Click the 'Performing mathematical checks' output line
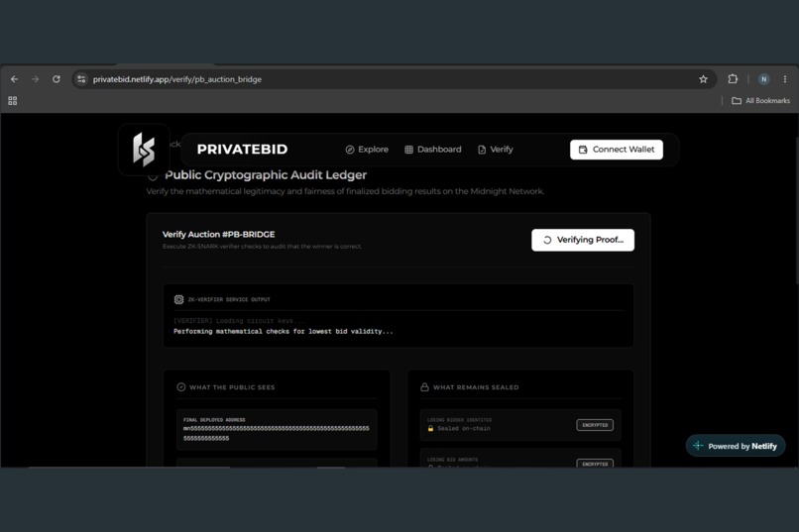Image resolution: width=799 pixels, height=532 pixels. tap(284, 332)
